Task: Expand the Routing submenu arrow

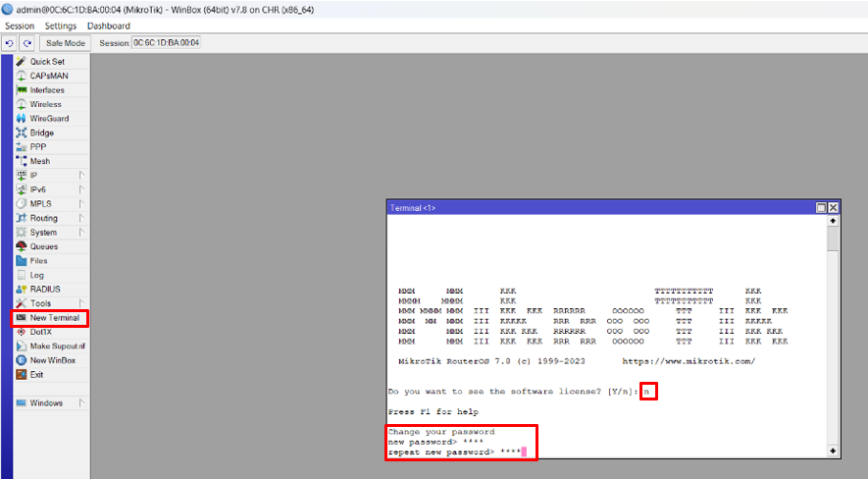Action: click(x=82, y=218)
